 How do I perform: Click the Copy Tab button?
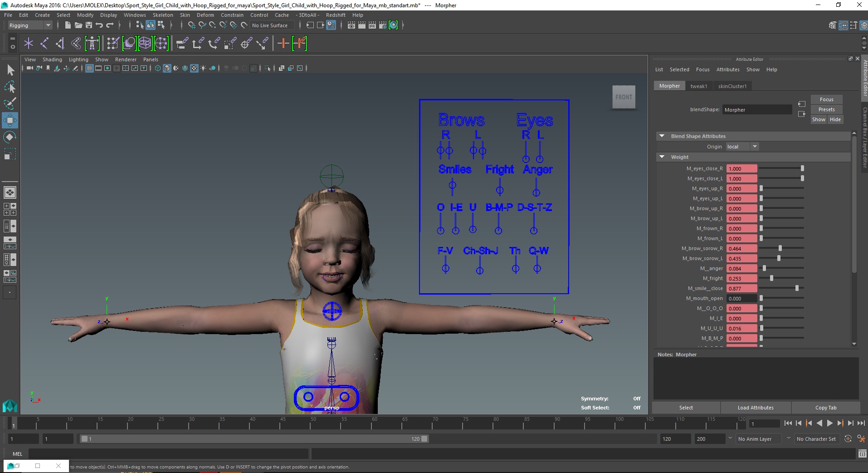click(826, 408)
